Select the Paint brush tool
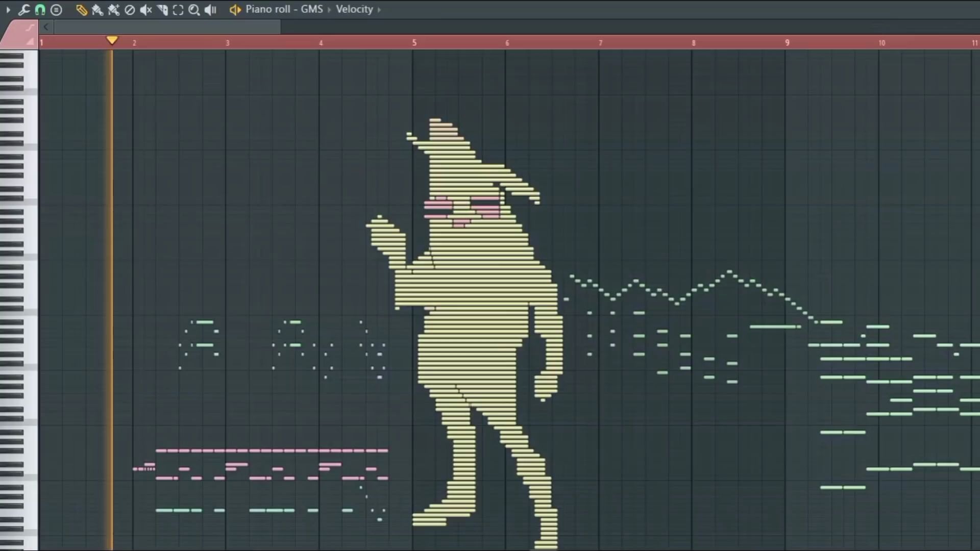This screenshot has width=980, height=551. (97, 10)
